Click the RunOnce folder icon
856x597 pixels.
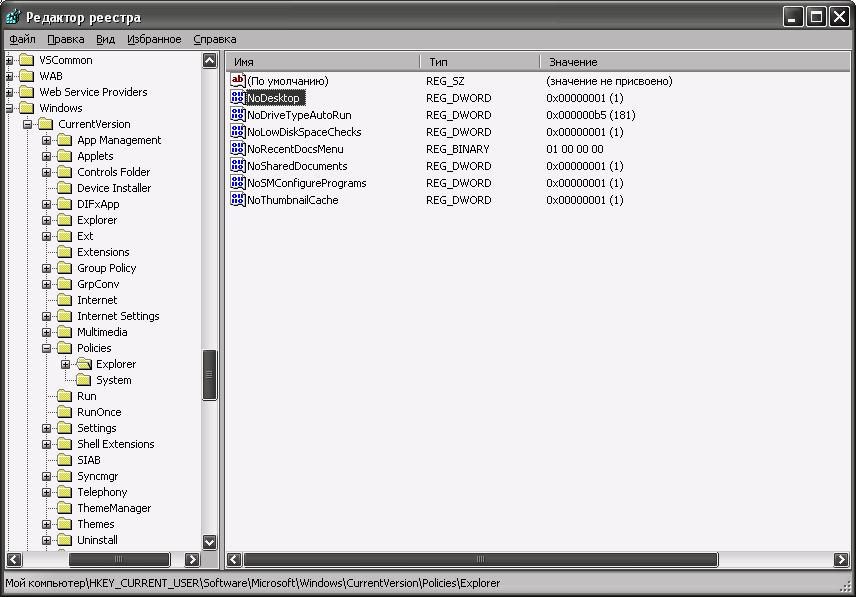tap(65, 412)
